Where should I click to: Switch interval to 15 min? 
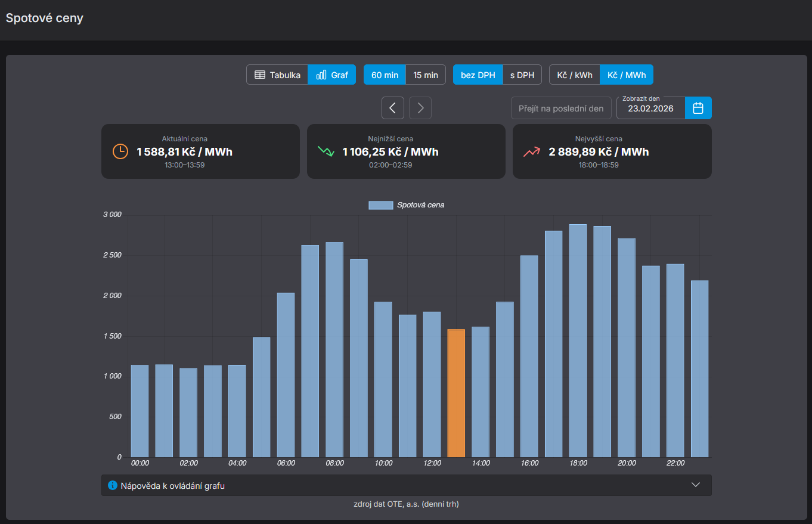[426, 75]
